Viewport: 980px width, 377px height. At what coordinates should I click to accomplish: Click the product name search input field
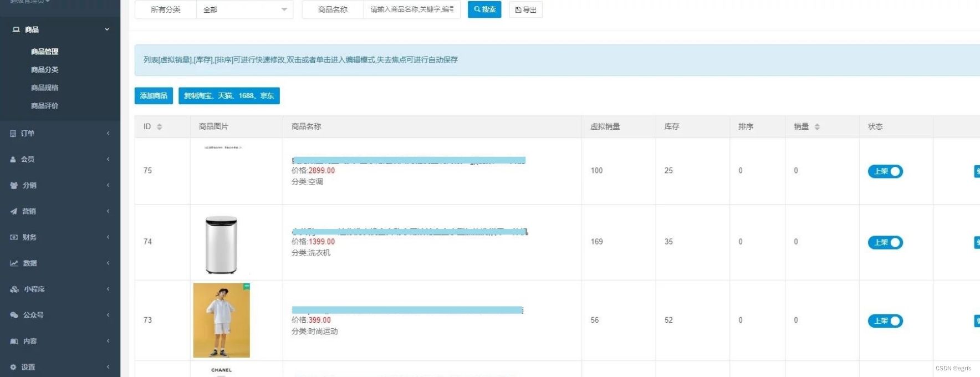click(x=411, y=9)
